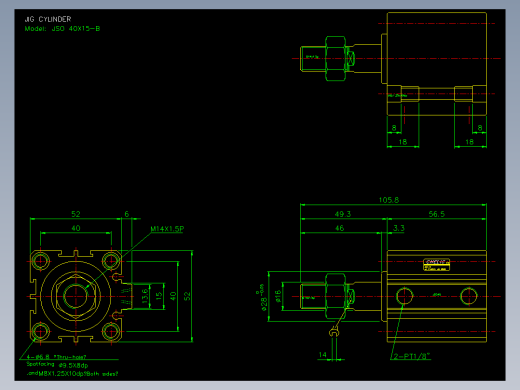The image size is (520, 390).
Task: Select the vertical 52 dimension text
Action: click(187, 296)
